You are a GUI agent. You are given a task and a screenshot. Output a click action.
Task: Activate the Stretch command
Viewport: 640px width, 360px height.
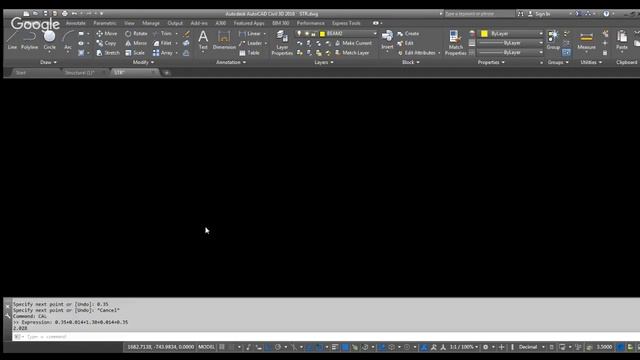pyautogui.click(x=108, y=53)
